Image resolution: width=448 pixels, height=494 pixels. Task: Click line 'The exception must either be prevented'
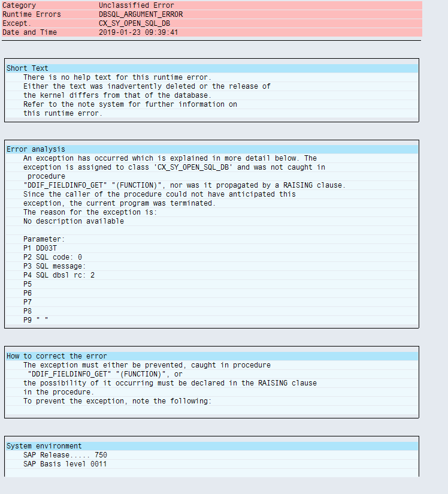[147, 365]
